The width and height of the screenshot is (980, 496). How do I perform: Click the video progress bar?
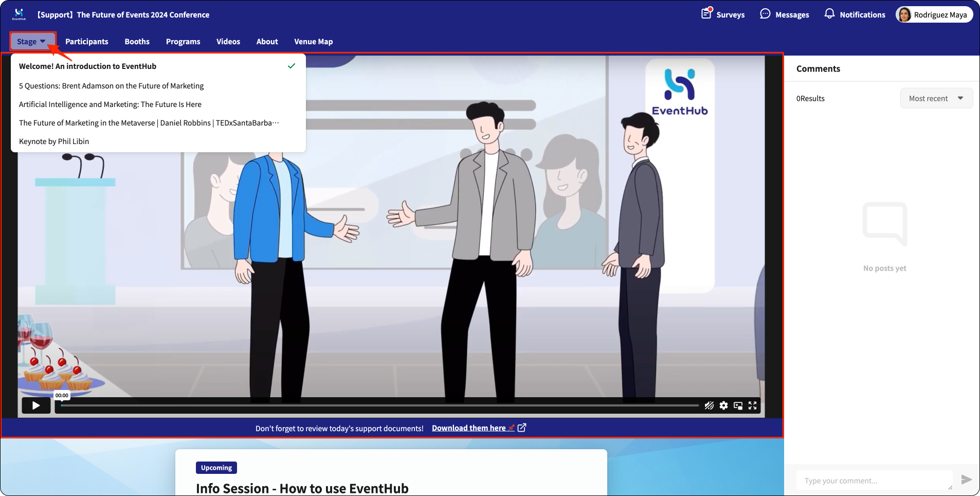point(380,405)
